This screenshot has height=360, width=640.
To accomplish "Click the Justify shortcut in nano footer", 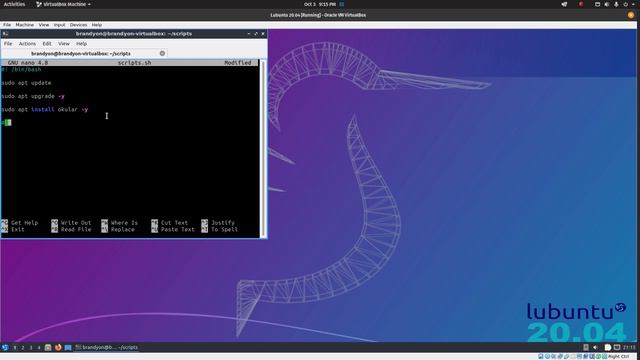I will click(218, 223).
